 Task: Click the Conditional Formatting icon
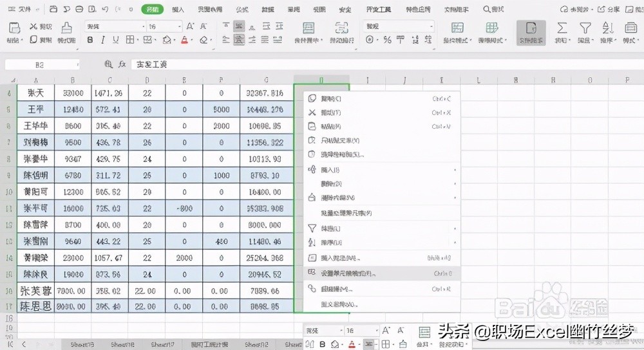[457, 28]
